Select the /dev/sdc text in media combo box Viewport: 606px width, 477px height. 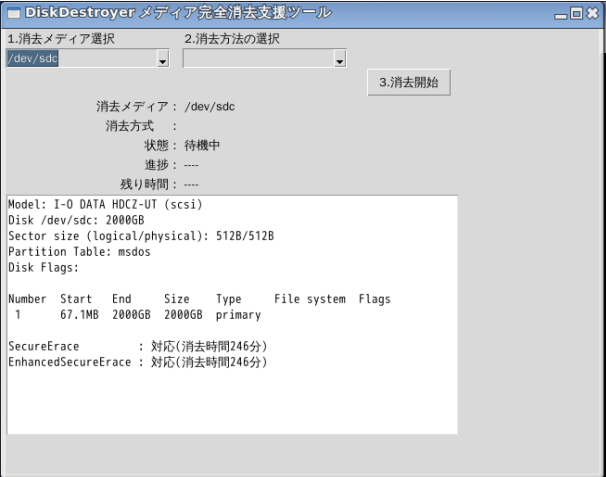click(x=32, y=58)
